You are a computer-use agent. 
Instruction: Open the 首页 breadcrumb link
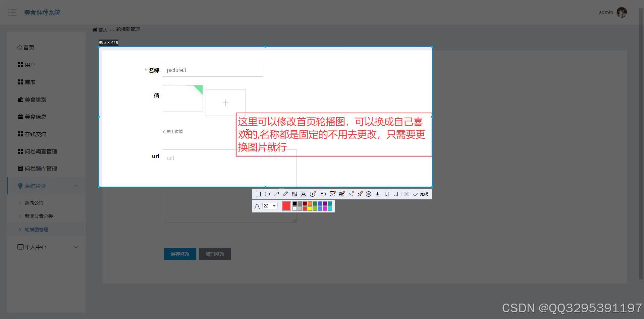103,29
